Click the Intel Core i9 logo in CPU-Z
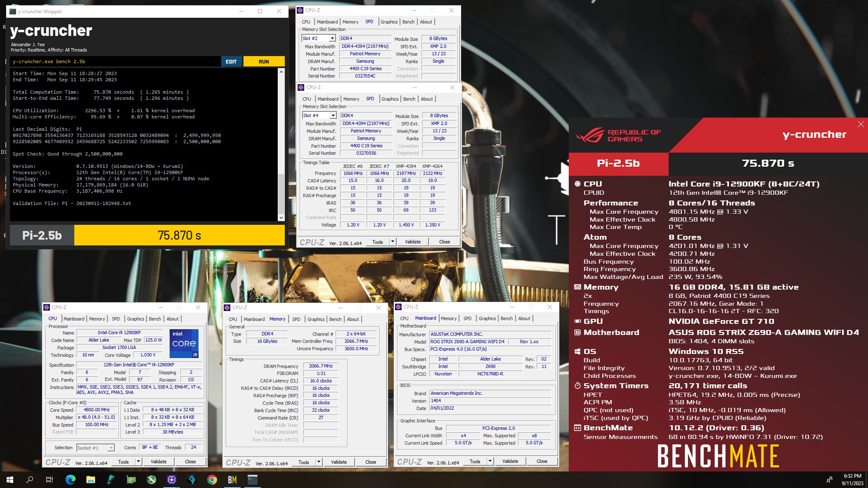This screenshot has height=488, width=868. (x=184, y=343)
